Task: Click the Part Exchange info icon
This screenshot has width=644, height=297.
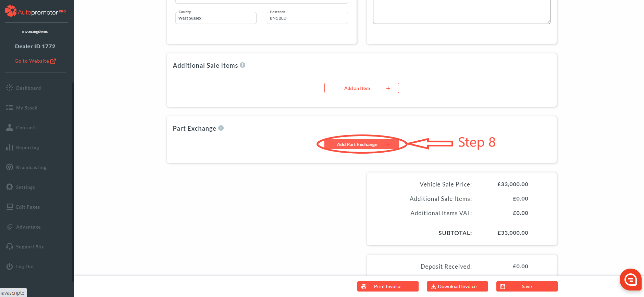Action: (221, 128)
